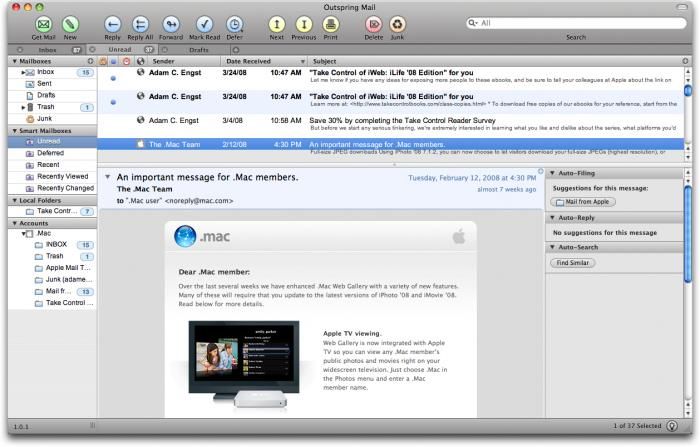Click the Reply toolbar icon

tap(112, 24)
